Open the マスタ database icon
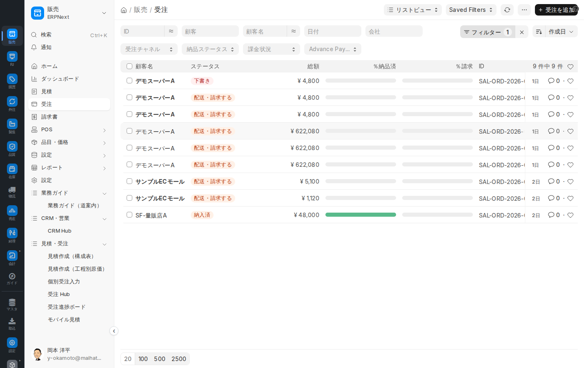588x368 pixels. coord(12,305)
